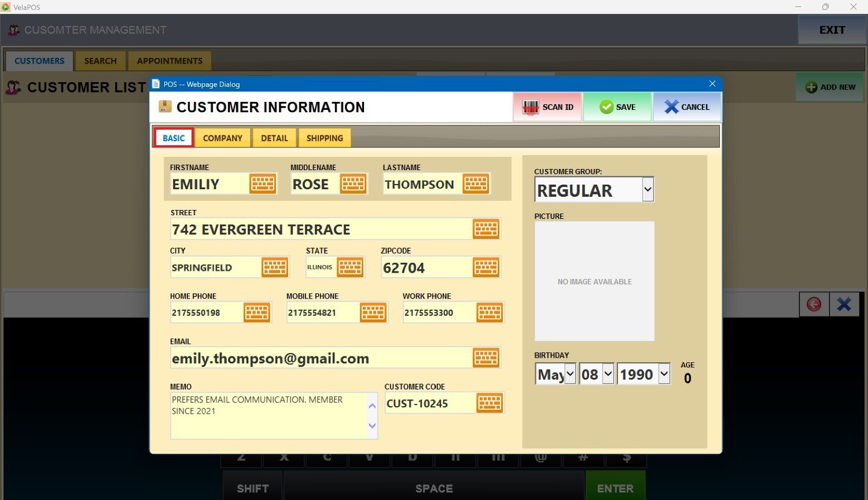The height and width of the screenshot is (500, 868).
Task: Click the Home Phone input field
Action: (205, 312)
